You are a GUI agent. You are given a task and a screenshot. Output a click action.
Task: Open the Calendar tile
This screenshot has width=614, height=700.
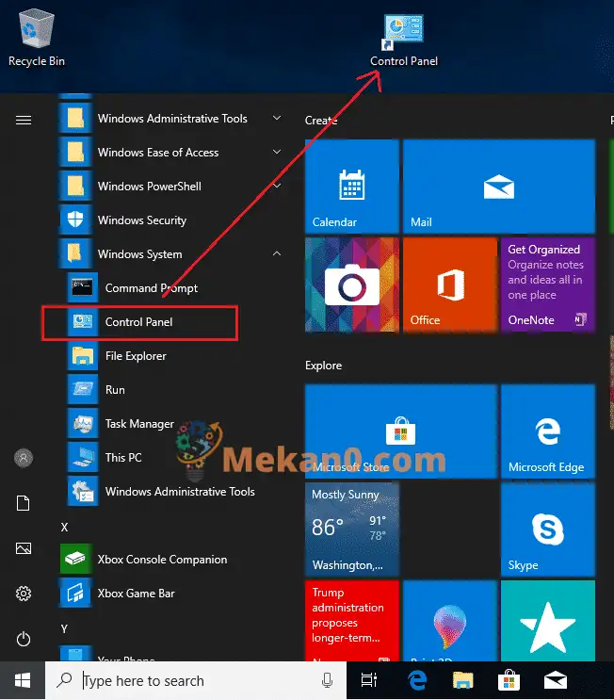352,187
